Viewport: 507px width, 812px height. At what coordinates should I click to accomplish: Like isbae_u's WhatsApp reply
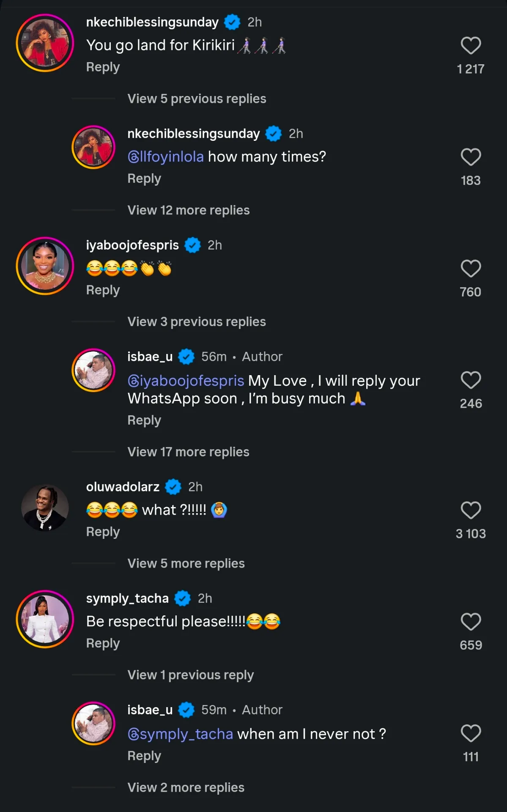pos(471,380)
